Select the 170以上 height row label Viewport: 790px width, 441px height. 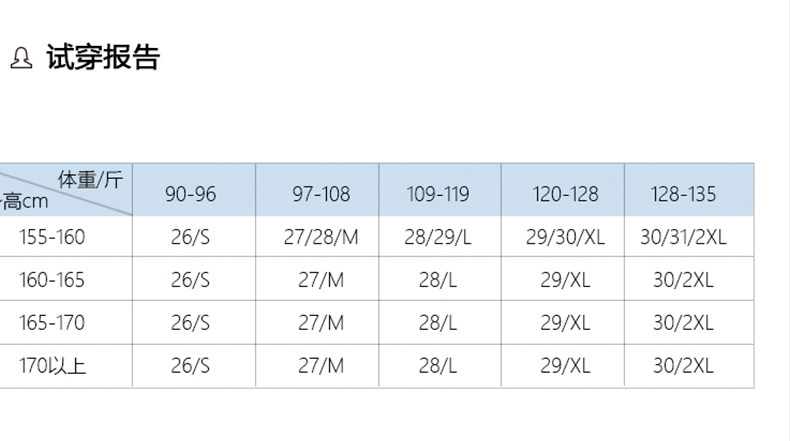[x=52, y=365]
